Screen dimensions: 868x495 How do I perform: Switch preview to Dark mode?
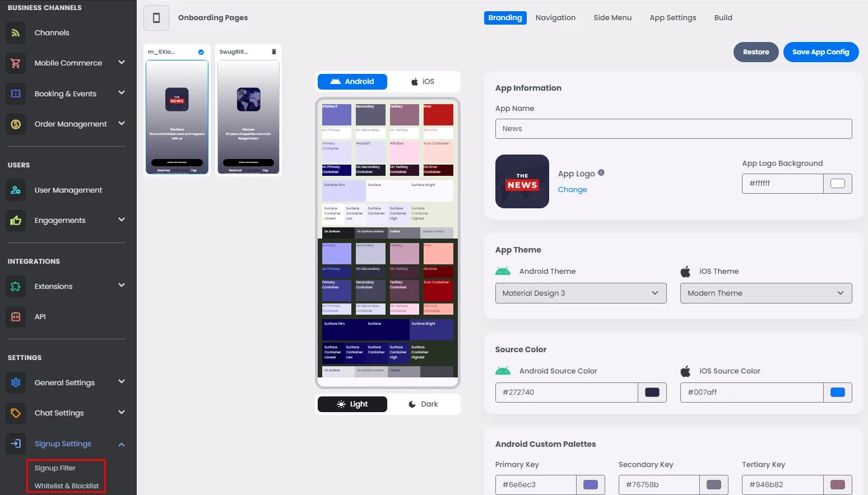tap(423, 404)
